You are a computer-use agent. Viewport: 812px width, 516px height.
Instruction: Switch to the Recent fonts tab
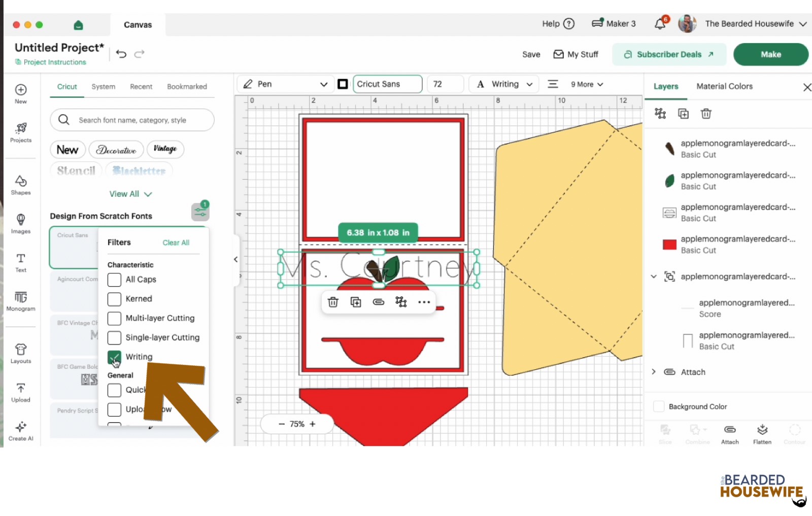(x=141, y=87)
